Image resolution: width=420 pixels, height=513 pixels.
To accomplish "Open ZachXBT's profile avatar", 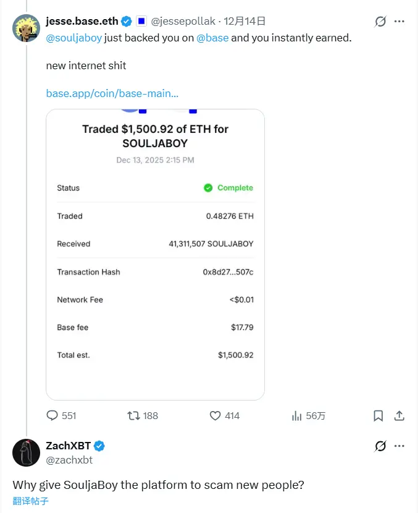I will point(26,452).
